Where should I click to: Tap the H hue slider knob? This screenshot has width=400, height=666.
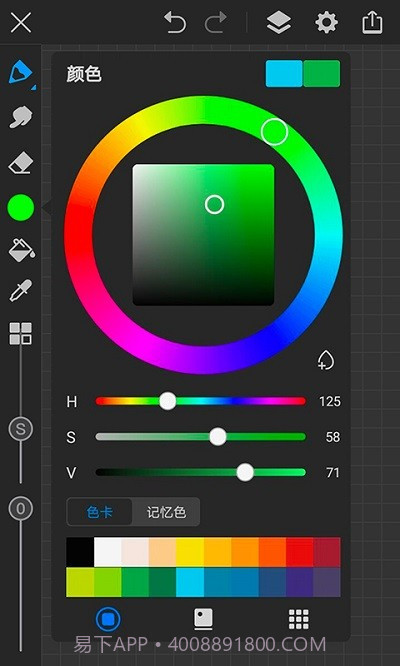(x=168, y=401)
